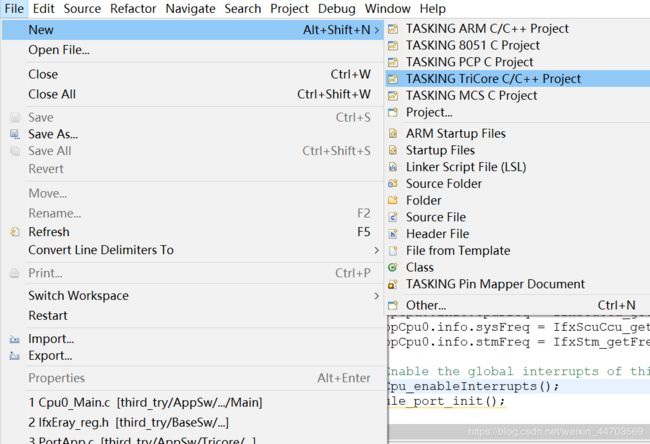Screen dimensions: 650x444
Task: Click the TASKING MCS C Project icon
Action: 393,96
